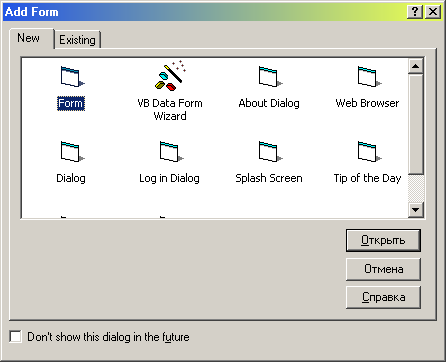Click the scrollbar down arrow

point(416,210)
